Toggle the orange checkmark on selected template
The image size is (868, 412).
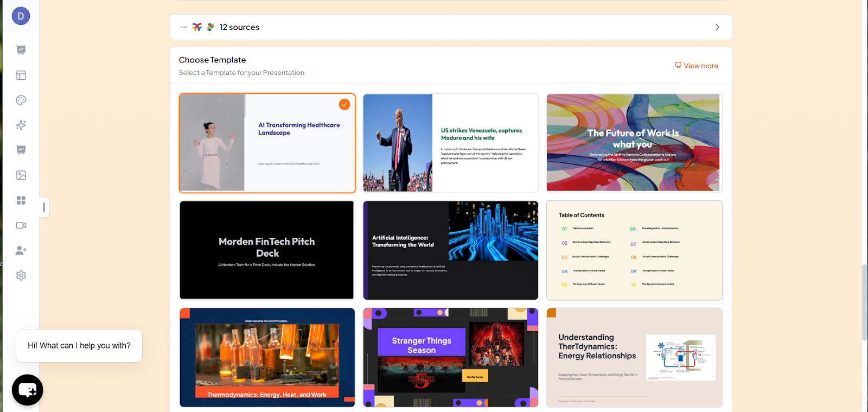point(344,104)
